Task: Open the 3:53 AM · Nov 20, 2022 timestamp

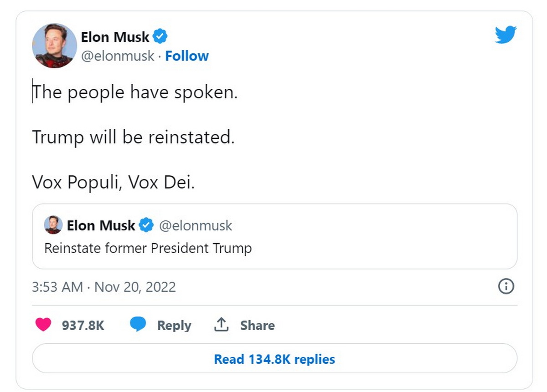Action: pos(104,287)
